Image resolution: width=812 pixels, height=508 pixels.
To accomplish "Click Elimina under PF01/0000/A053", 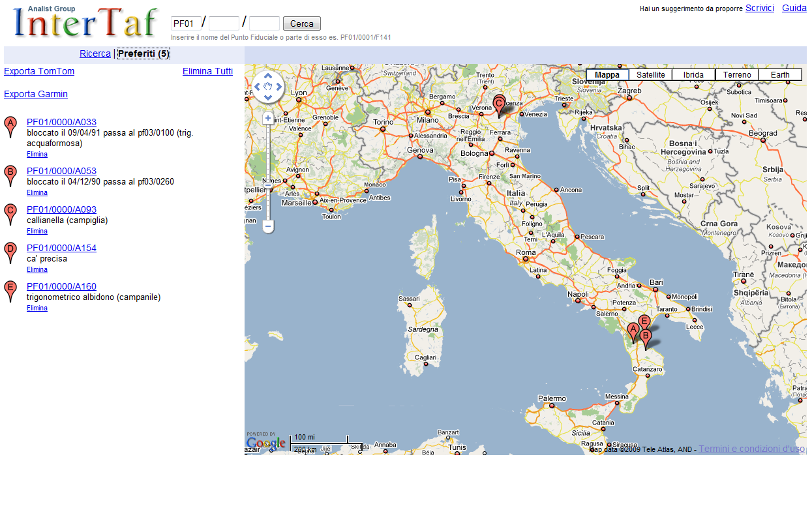I will tap(37, 193).
